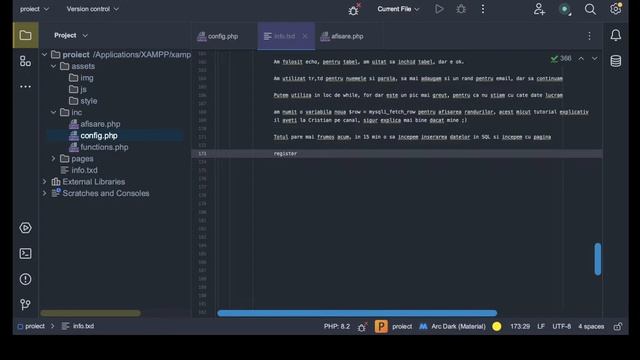Open Notifications bell icon
Screen dimensions: 640x360
(616, 36)
